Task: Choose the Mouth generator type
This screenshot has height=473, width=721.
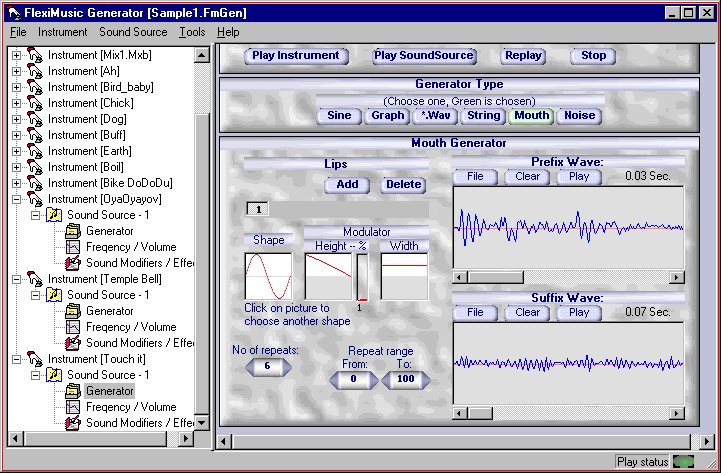Action: pos(532,116)
